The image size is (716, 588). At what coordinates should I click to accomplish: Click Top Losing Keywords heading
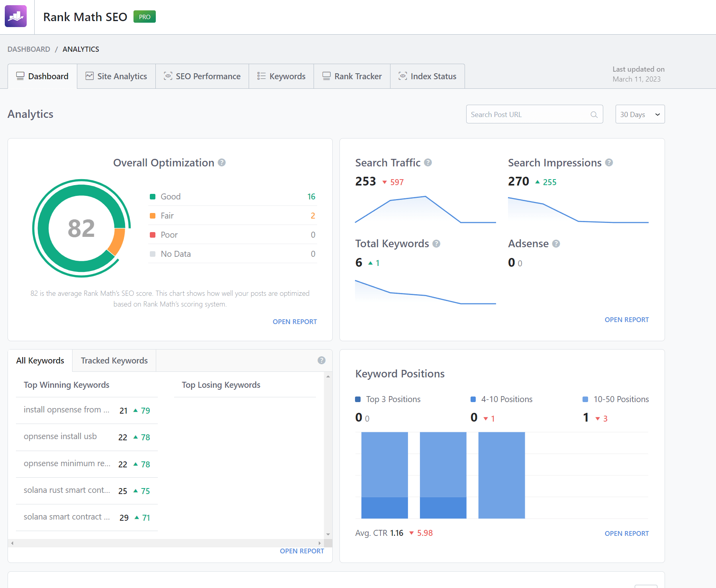(221, 385)
